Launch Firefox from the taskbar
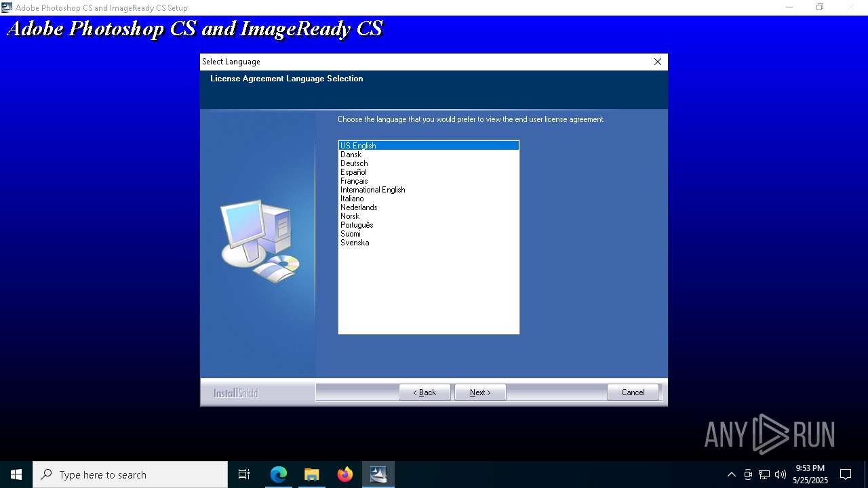 click(x=345, y=474)
